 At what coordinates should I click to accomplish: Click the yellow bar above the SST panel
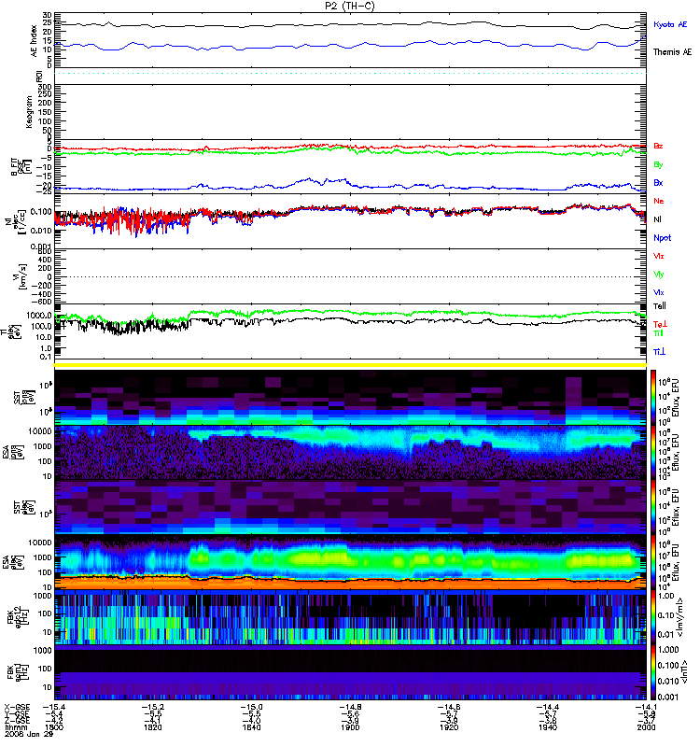pos(350,365)
